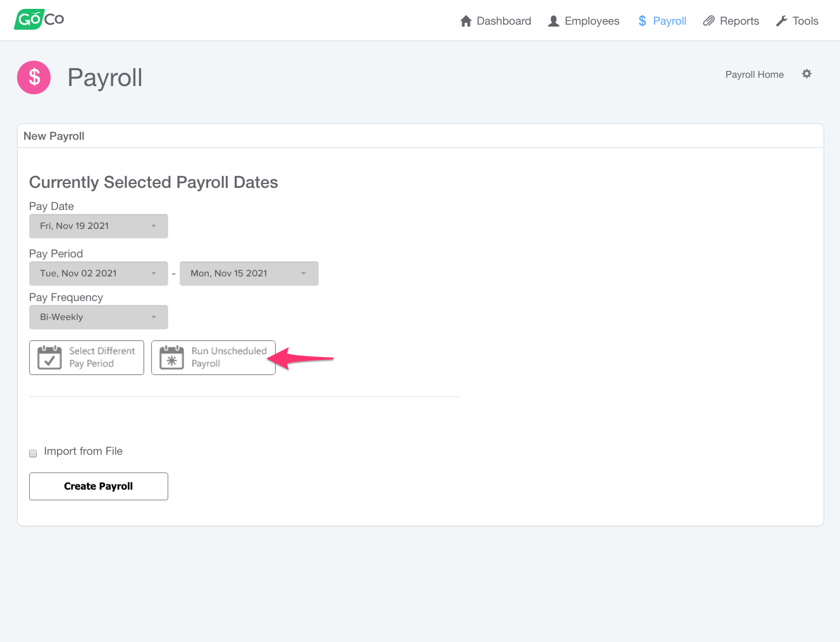Click the Tools wrench icon
The height and width of the screenshot is (642, 840).
[782, 21]
